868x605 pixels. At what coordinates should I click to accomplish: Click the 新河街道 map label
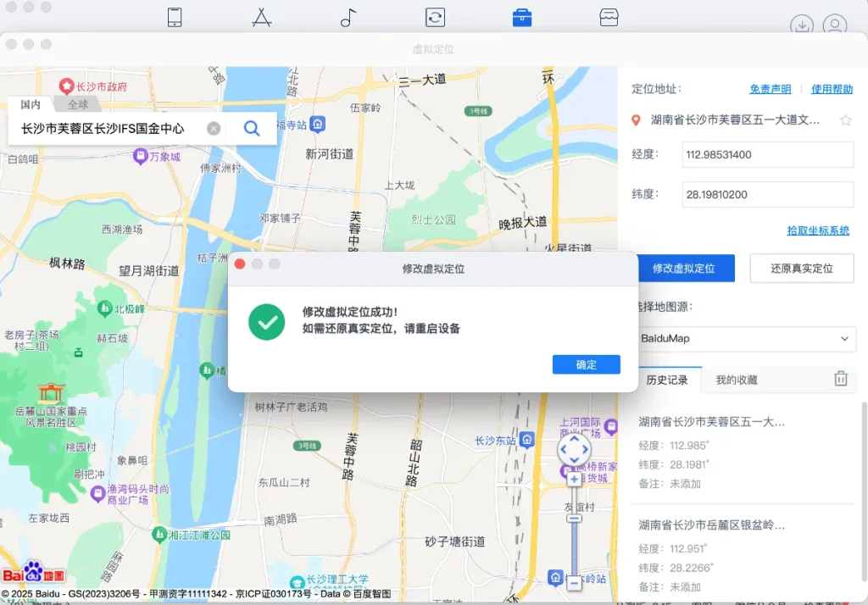pos(330,154)
